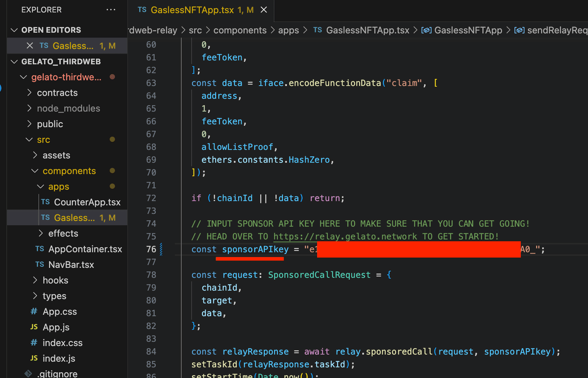The image size is (588, 378).
Task: Click the CSS hash icon of App.css
Action: click(x=34, y=312)
